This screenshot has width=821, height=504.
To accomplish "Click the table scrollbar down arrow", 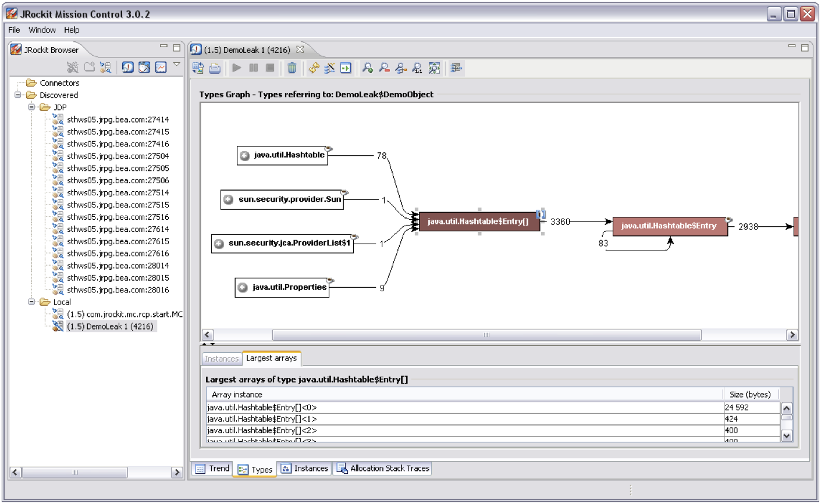I will [787, 435].
